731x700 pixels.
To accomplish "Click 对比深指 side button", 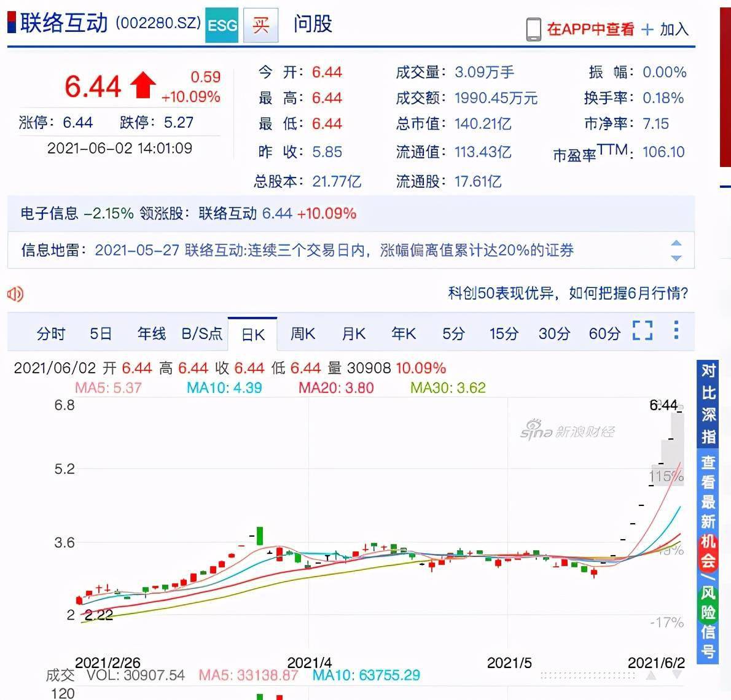I will click(708, 403).
